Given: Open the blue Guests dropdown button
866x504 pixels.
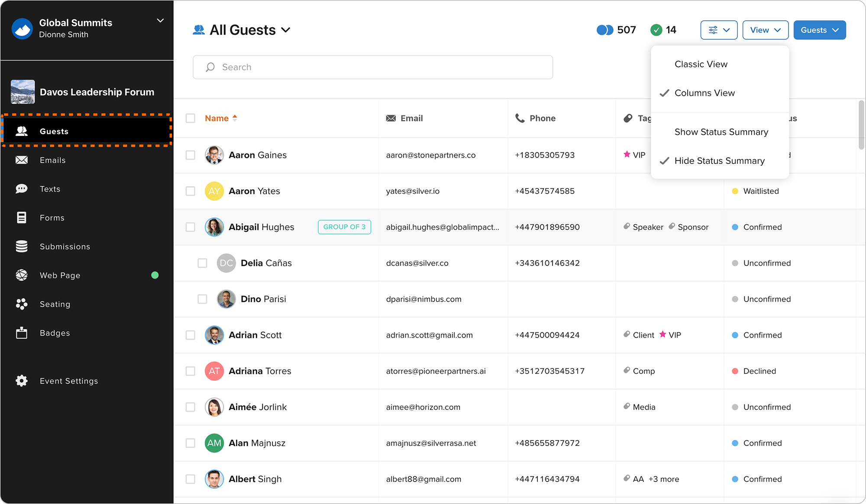Looking at the screenshot, I should coord(819,30).
